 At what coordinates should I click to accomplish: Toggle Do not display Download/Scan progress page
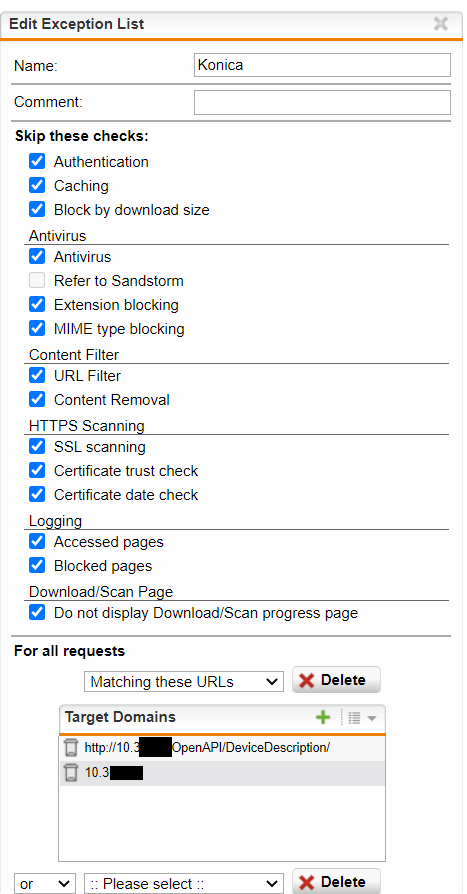37,613
